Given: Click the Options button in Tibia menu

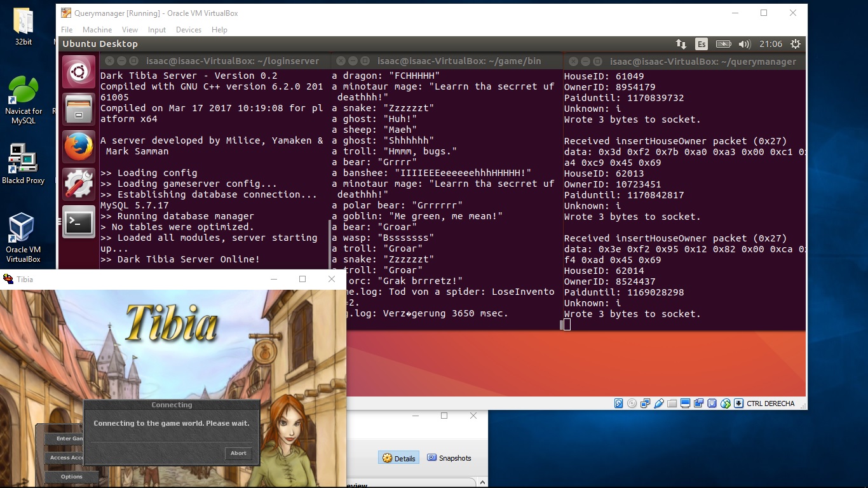Looking at the screenshot, I should (72, 477).
